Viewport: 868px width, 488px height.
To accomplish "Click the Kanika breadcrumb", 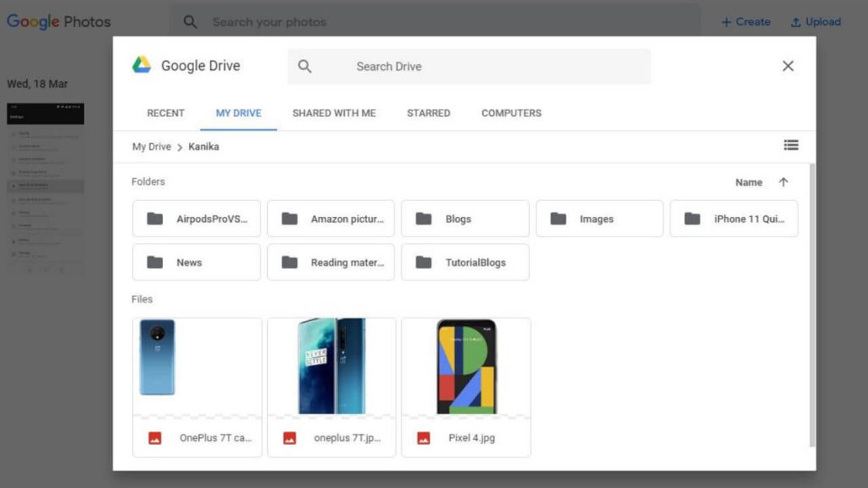I will tap(203, 147).
